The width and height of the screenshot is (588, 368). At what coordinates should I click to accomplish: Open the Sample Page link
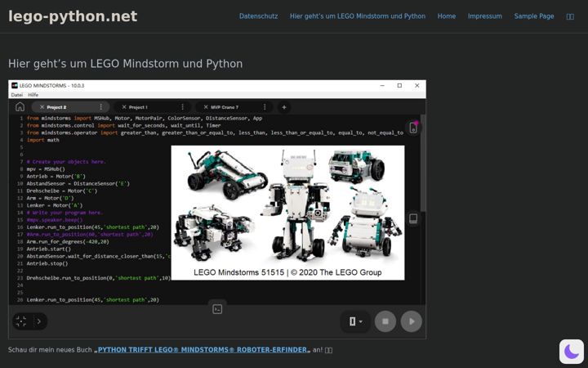(x=534, y=16)
